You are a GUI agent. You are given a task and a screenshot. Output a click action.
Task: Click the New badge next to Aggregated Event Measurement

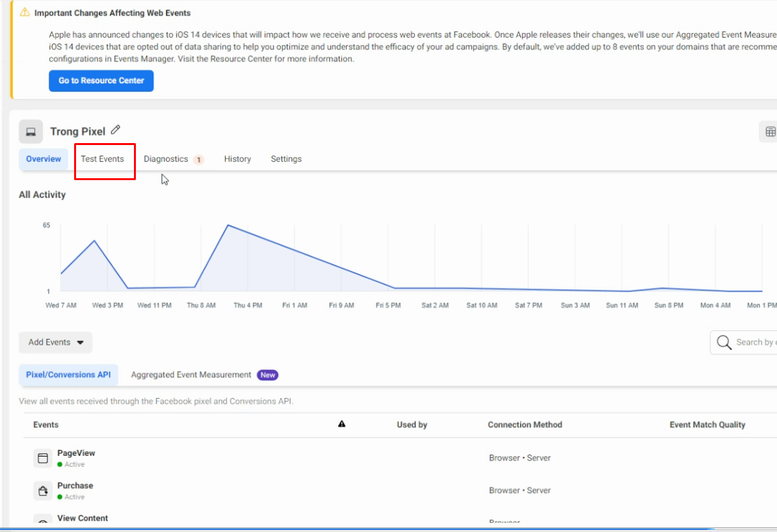click(x=268, y=375)
